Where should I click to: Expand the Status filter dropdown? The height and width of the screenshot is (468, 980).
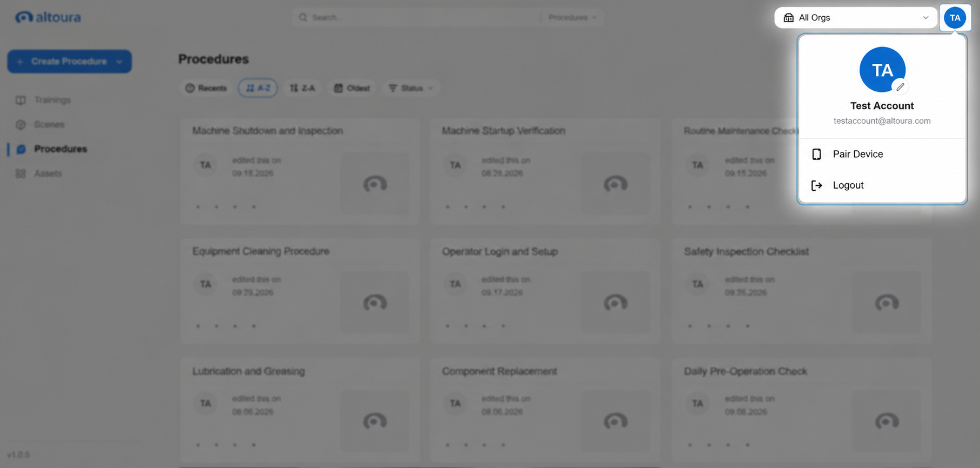click(411, 88)
